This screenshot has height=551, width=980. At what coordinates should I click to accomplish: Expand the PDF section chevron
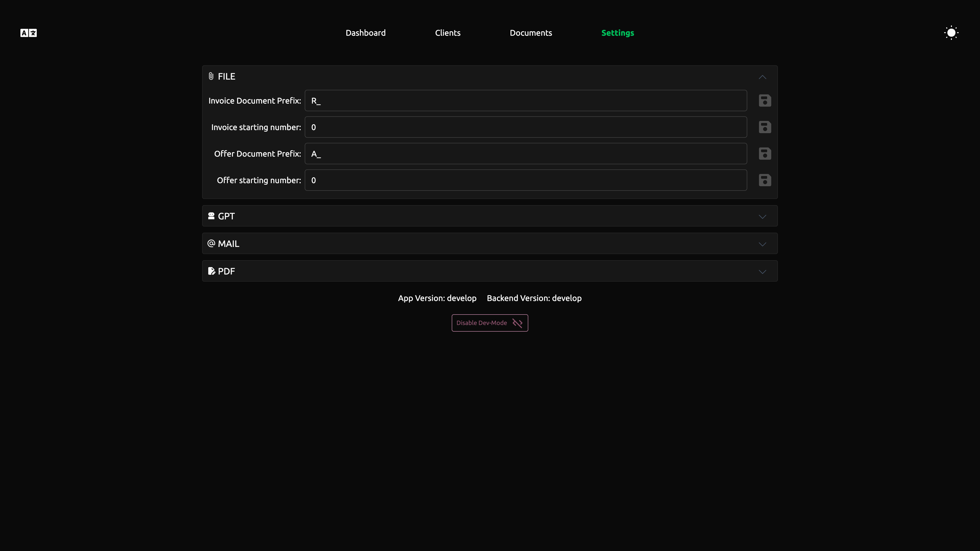point(762,272)
